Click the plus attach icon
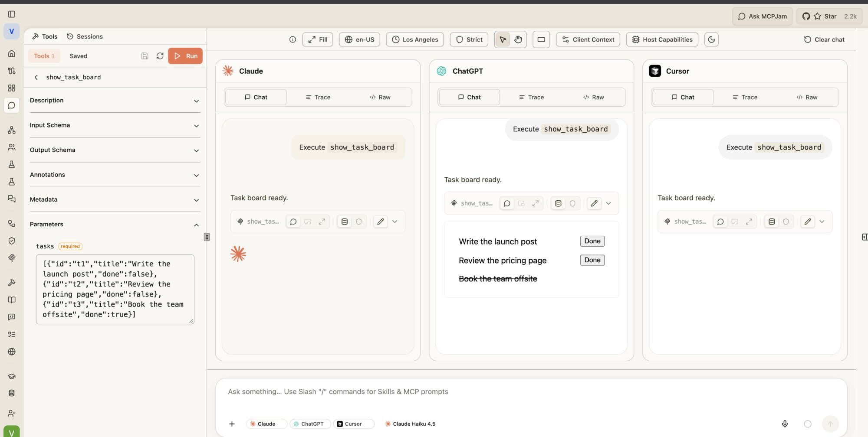This screenshot has height=437, width=868. pyautogui.click(x=232, y=424)
